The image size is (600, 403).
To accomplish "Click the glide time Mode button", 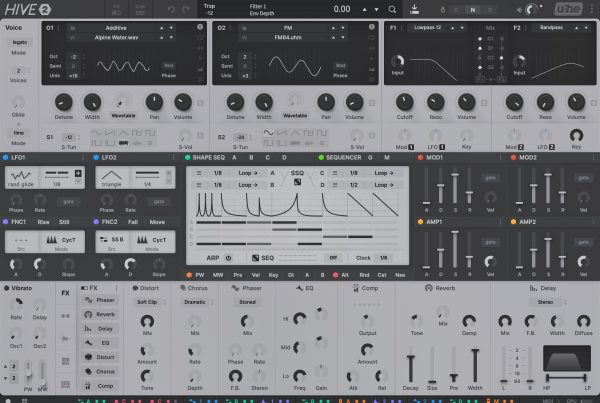I will (18, 133).
